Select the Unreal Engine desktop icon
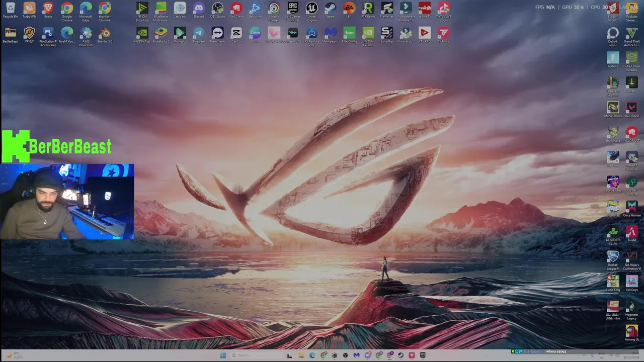644x362 pixels. coord(311,12)
